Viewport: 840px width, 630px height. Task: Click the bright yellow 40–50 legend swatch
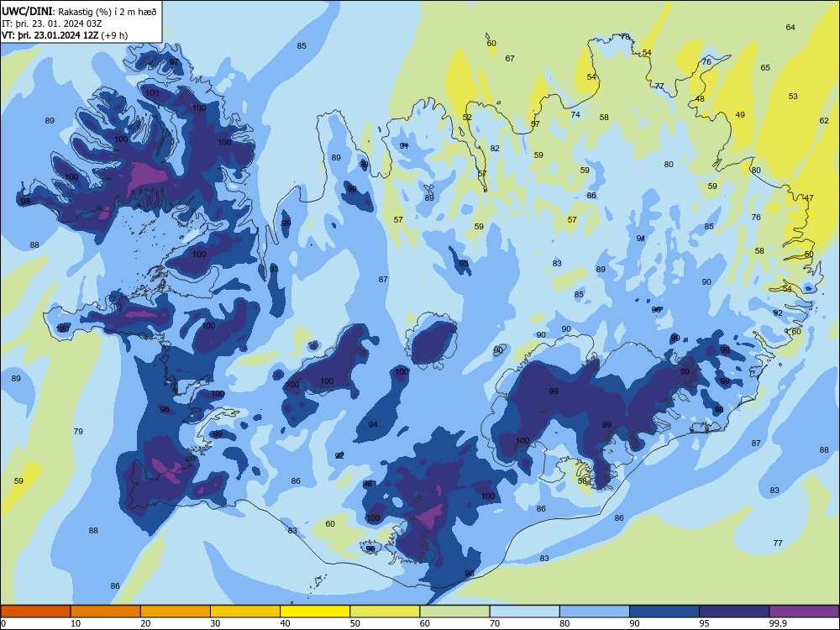[315, 612]
